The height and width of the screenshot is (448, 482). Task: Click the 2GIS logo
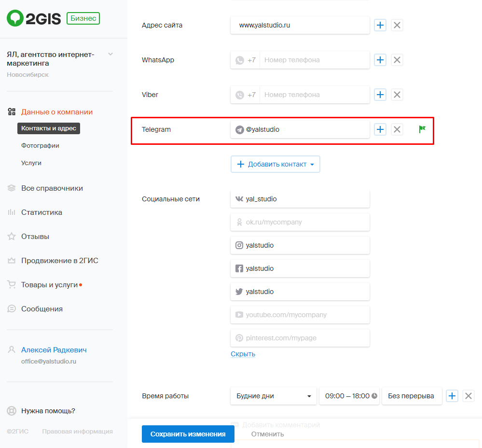pyautogui.click(x=34, y=18)
